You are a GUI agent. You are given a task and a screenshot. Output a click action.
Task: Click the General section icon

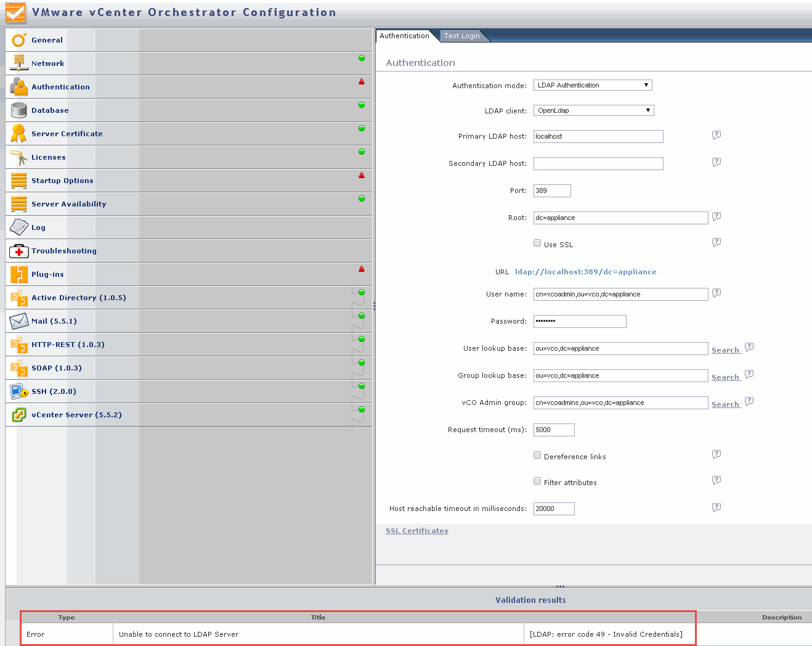(19, 40)
